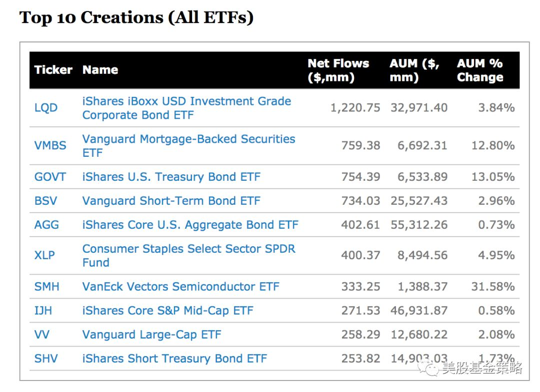Click iShares U.S. Treasury Bond ETF name
The height and width of the screenshot is (392, 540).
pyautogui.click(x=171, y=177)
